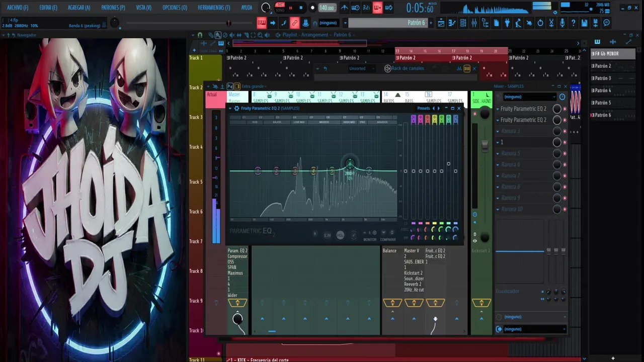Select the Master mixer track header
This screenshot has height=362, width=644.
[237, 97]
